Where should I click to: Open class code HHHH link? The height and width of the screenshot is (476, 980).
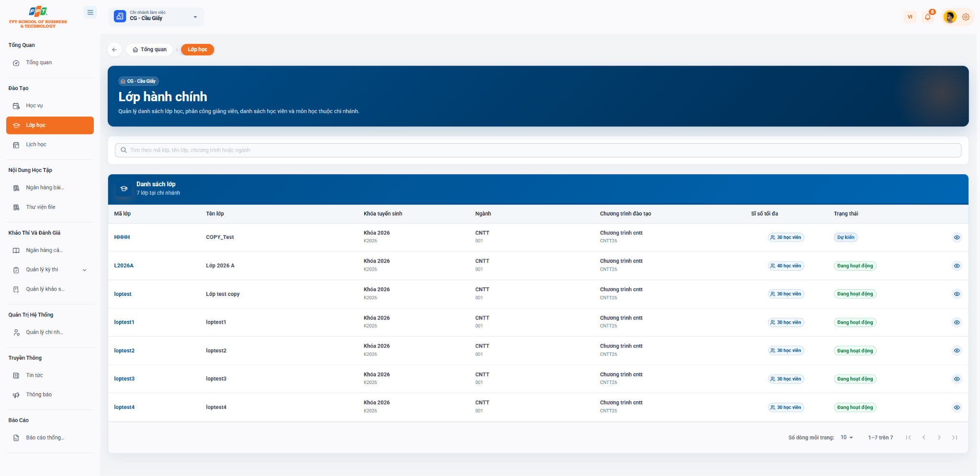[x=122, y=238]
